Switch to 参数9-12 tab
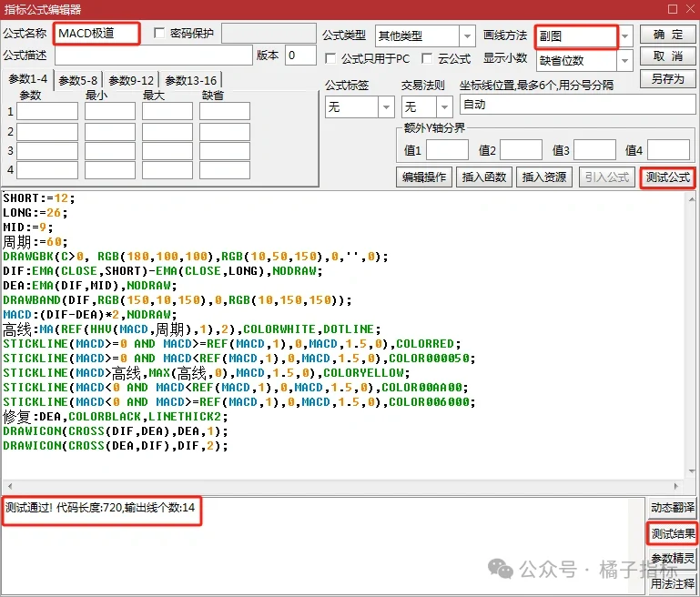 click(x=131, y=80)
